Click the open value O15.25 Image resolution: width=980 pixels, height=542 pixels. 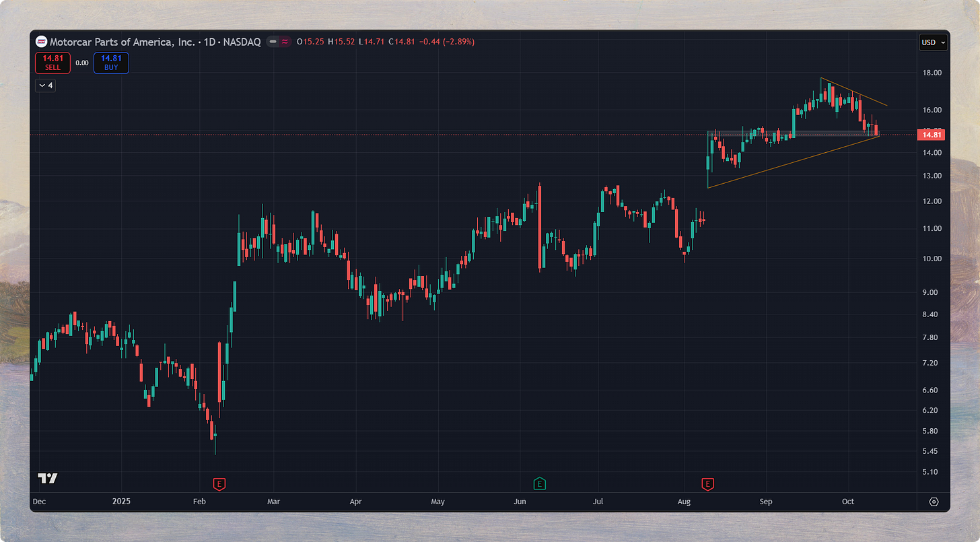click(x=310, y=42)
